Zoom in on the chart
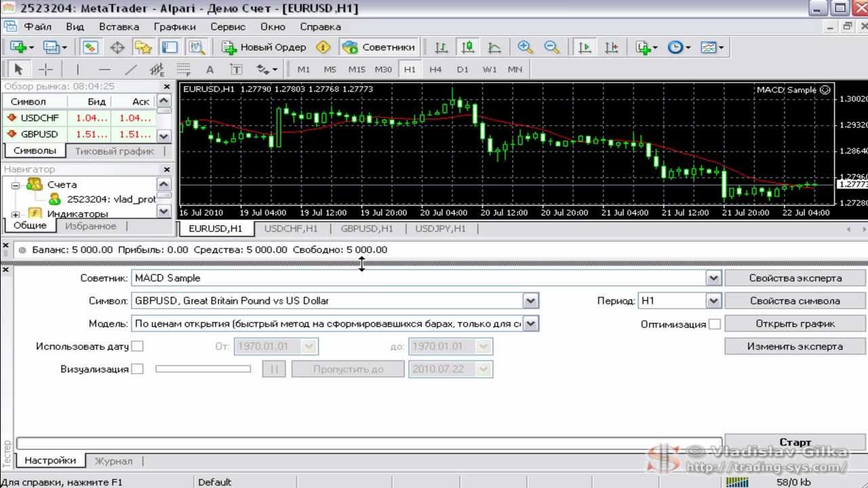This screenshot has width=868, height=488. (x=525, y=47)
